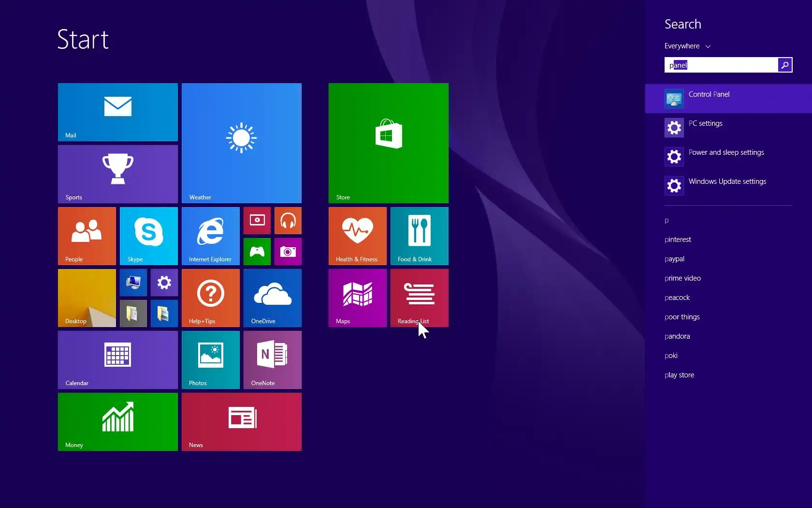Open the small gray Documents folder tile
This screenshot has width=812, height=508.
point(133,314)
